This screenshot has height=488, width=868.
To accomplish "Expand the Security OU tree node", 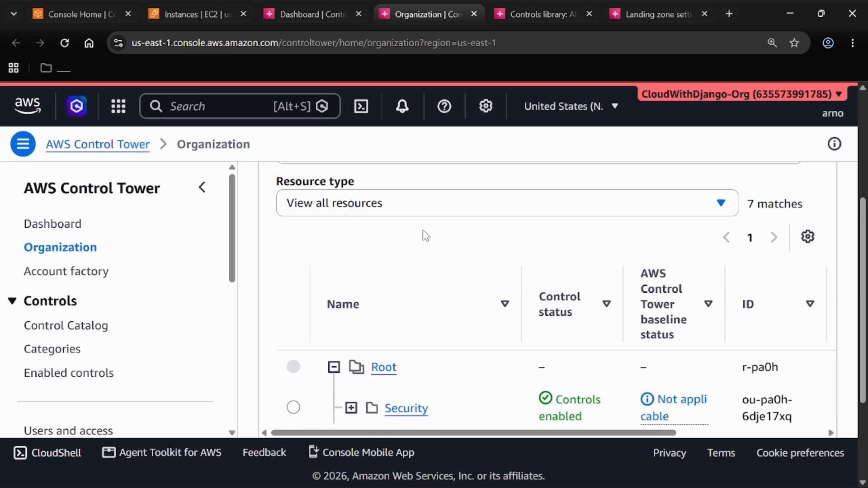I will [x=351, y=408].
